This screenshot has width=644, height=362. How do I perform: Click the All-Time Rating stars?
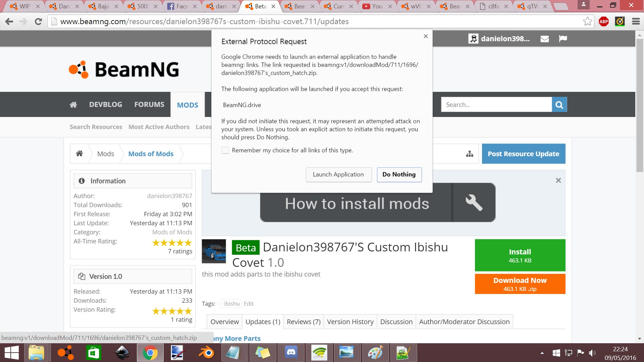(x=172, y=243)
